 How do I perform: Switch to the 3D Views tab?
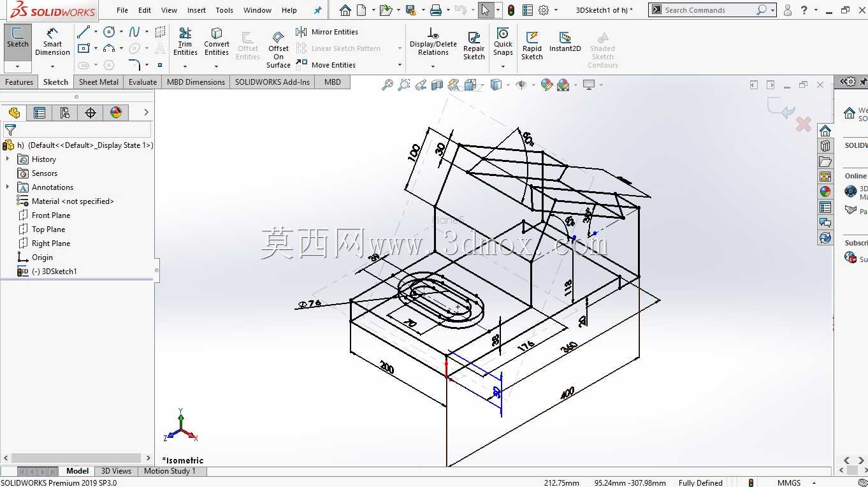point(116,471)
